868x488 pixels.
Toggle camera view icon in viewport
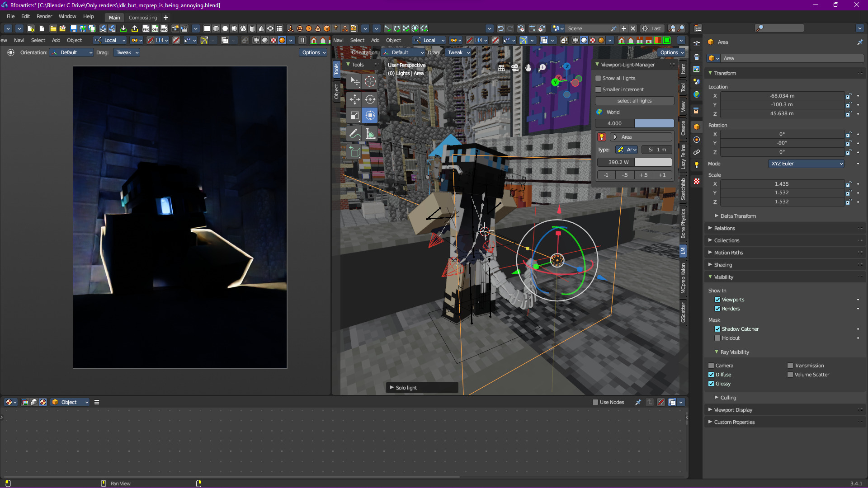(515, 68)
